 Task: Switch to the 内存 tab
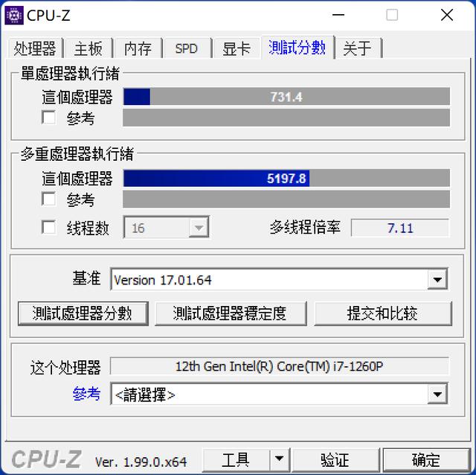(x=138, y=48)
